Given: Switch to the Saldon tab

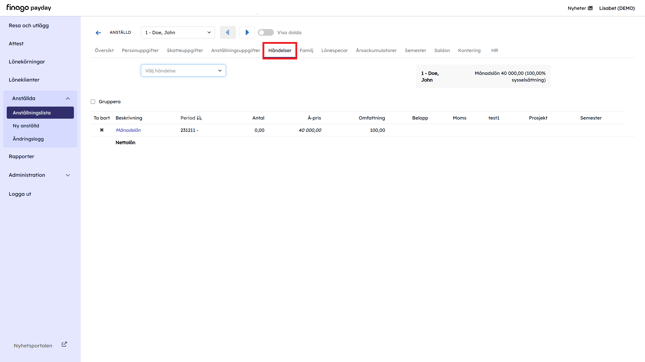Looking at the screenshot, I should click(442, 51).
